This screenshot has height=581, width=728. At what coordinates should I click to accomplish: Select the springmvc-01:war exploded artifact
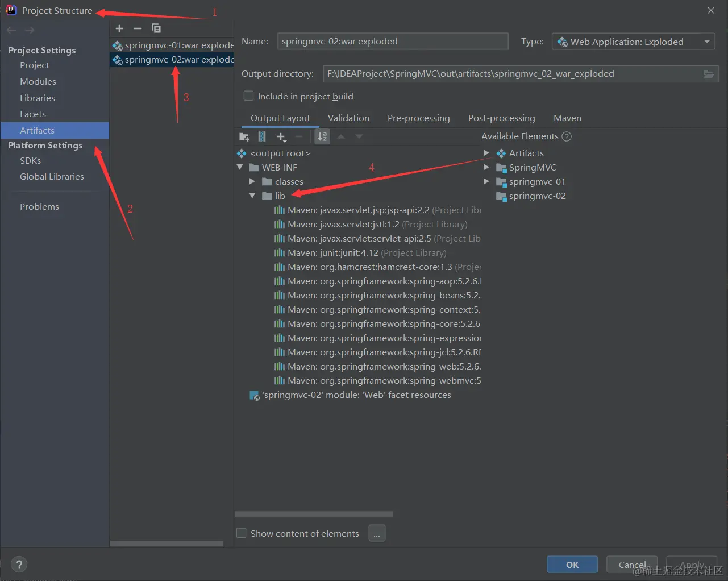pyautogui.click(x=173, y=45)
